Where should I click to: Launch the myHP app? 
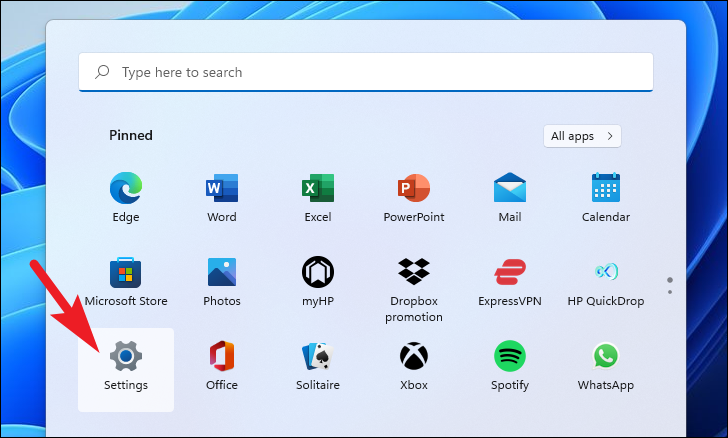coord(318,272)
